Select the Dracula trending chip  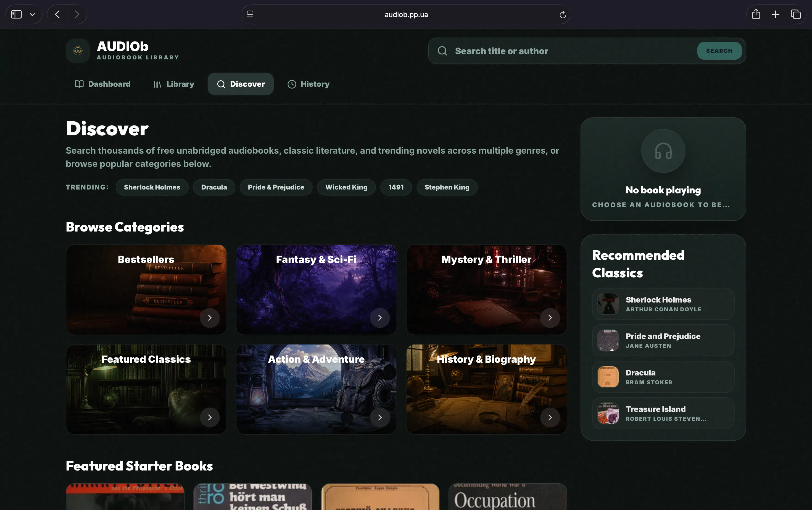click(x=214, y=187)
